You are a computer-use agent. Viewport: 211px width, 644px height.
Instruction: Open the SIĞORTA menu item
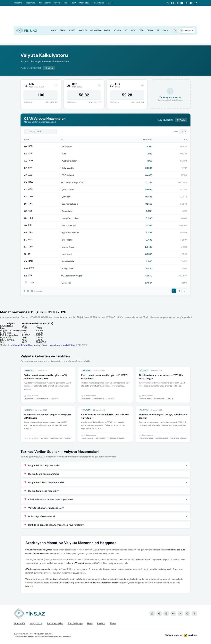pyautogui.click(x=83, y=30)
